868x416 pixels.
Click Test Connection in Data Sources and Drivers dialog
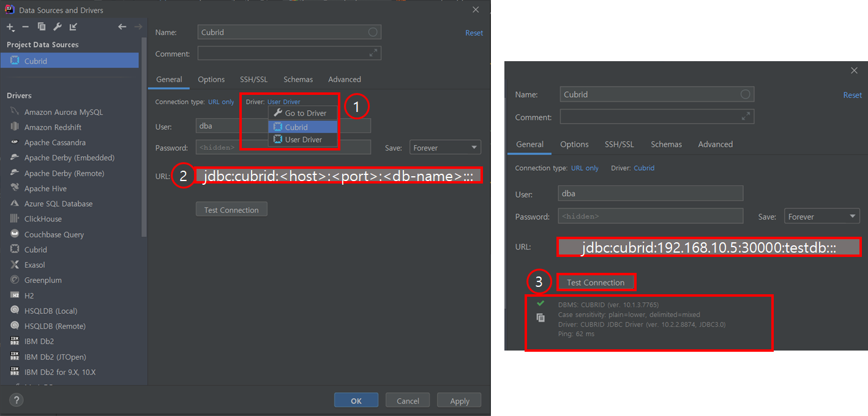pos(231,210)
